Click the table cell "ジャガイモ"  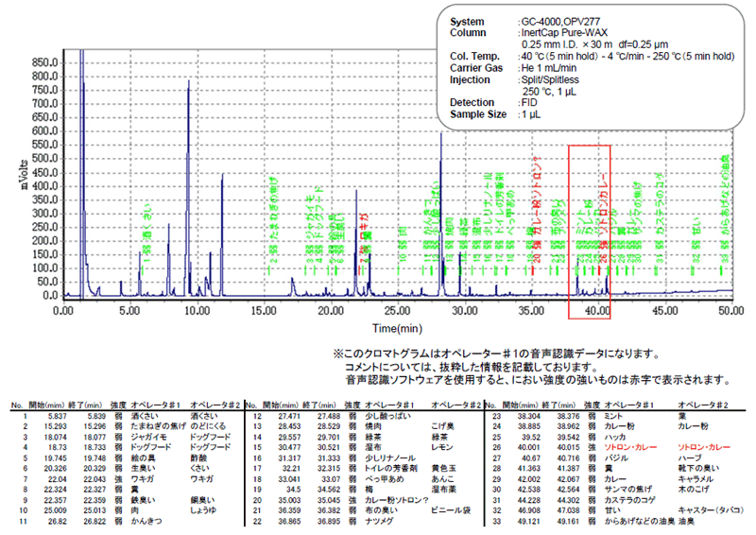149,437
